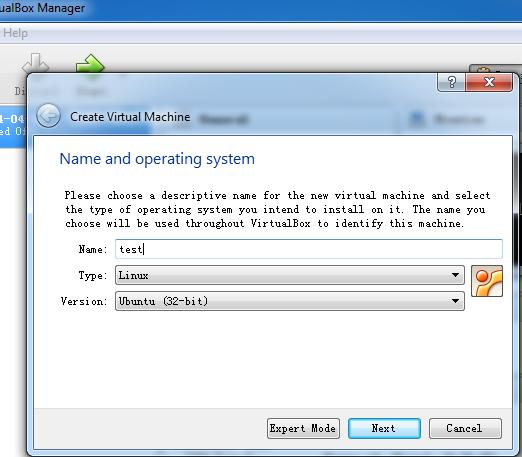The width and height of the screenshot is (522, 457).
Task: Click the Ubuntu OS type icon beside Type
Action: click(487, 281)
